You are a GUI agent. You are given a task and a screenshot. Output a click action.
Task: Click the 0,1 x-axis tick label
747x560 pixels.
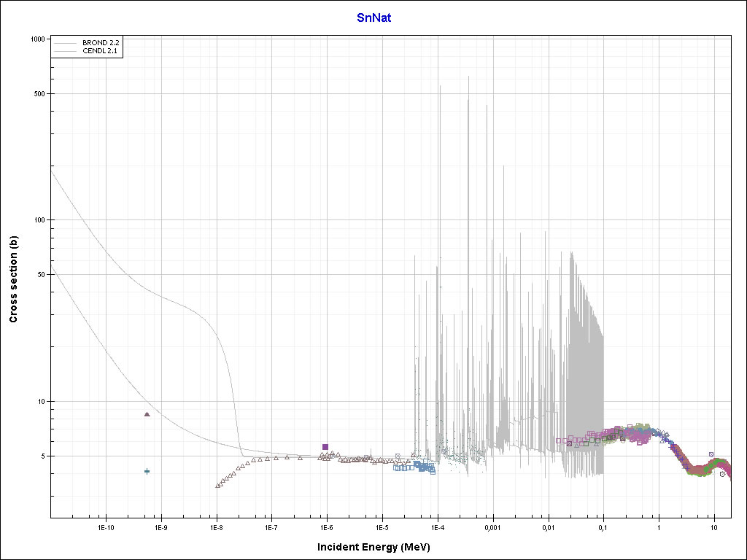click(603, 526)
